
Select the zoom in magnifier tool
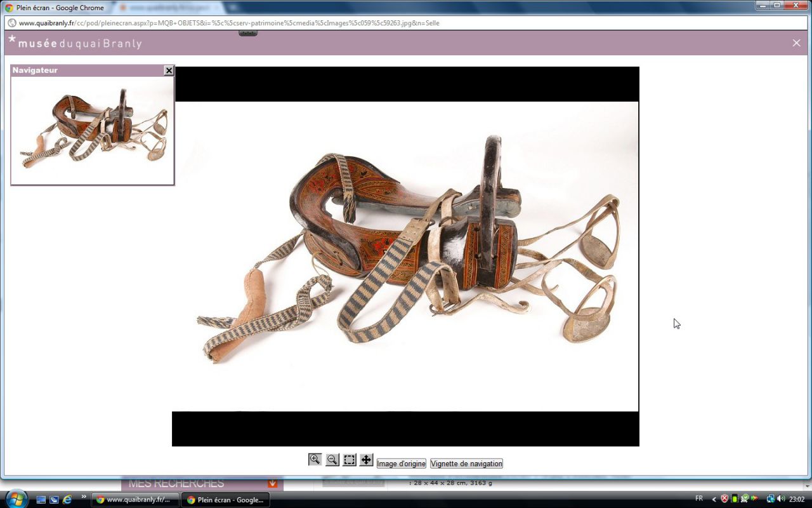point(315,460)
